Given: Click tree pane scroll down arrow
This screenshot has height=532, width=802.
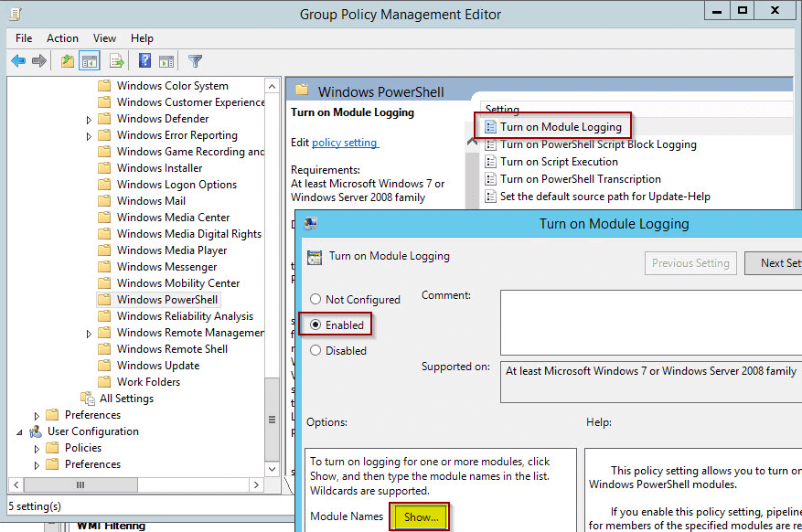Looking at the screenshot, I should pos(273,469).
